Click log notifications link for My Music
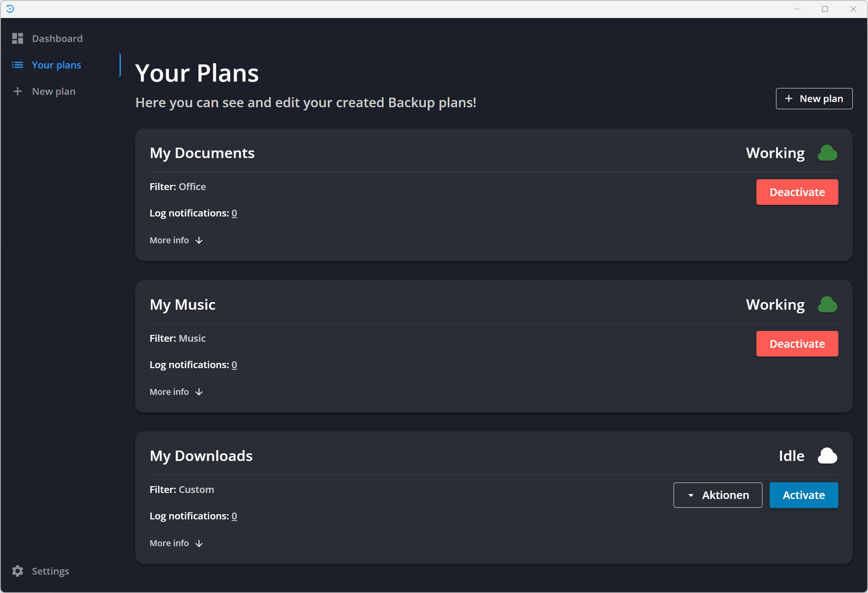Screen dimensions: 868x593 tap(235, 364)
